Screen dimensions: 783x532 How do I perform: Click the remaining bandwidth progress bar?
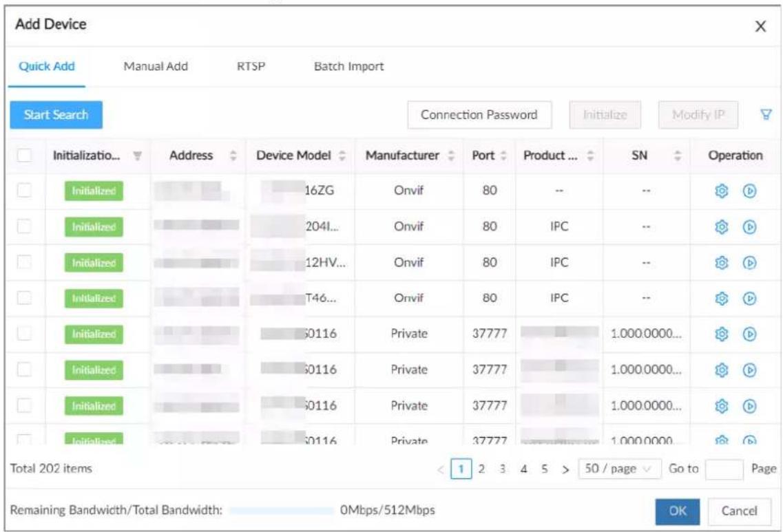[x=281, y=511]
